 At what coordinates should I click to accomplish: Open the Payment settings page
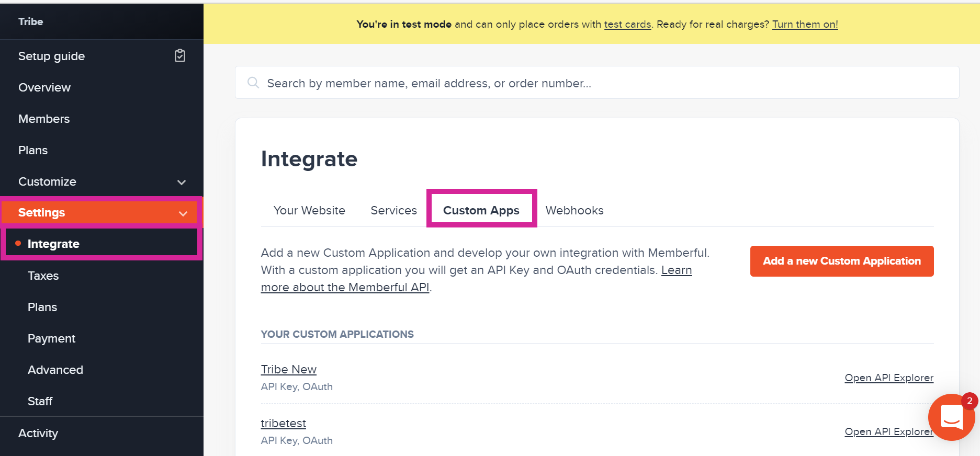tap(51, 338)
